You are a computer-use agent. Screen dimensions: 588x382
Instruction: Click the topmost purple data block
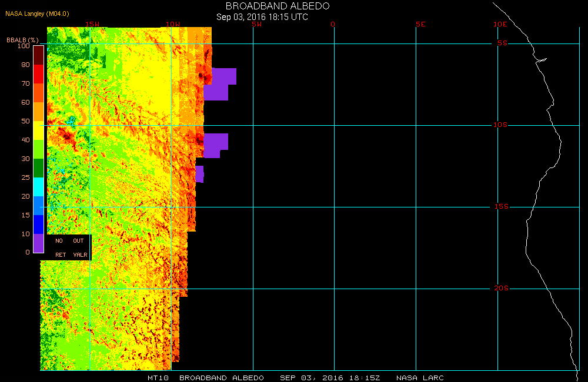pyautogui.click(x=223, y=76)
